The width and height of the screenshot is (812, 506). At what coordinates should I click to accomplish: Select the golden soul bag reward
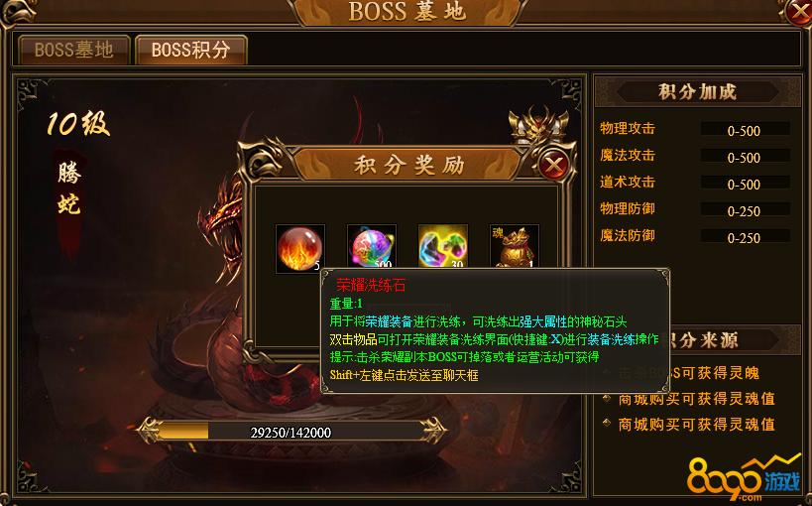point(515,247)
